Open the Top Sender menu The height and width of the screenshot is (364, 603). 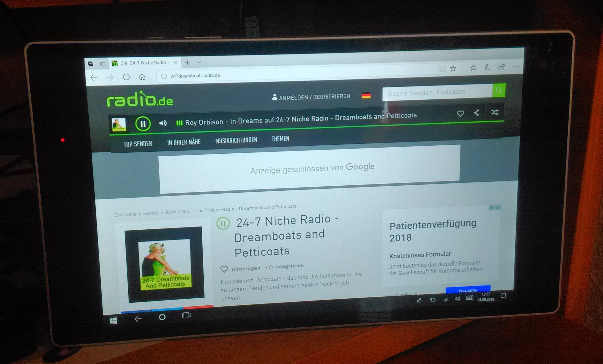(x=138, y=144)
